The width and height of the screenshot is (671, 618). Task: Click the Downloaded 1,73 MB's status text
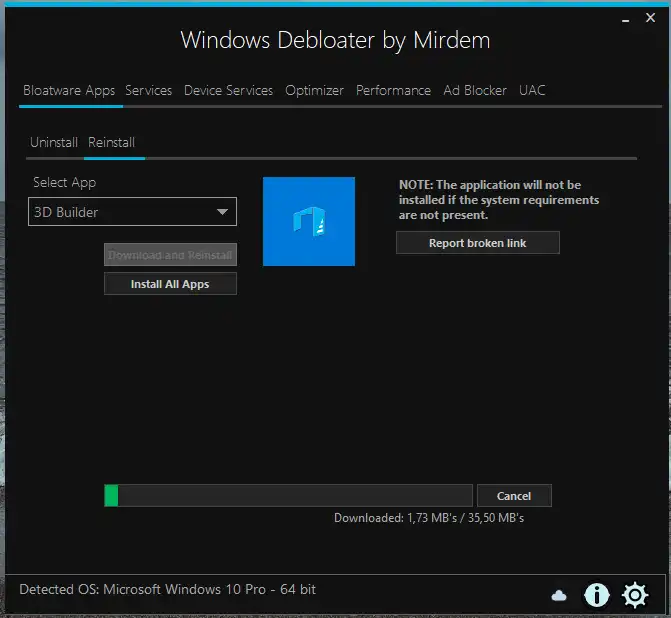click(429, 518)
